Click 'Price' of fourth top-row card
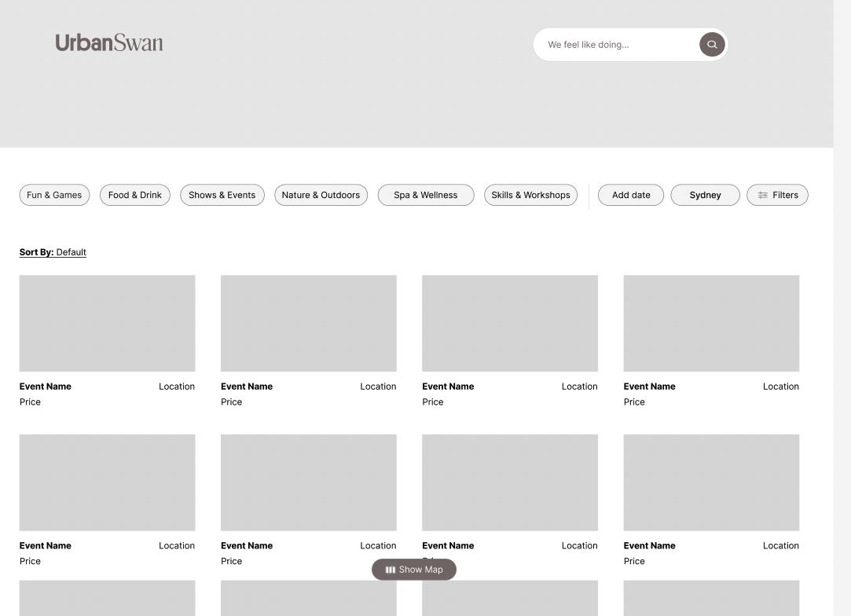 click(634, 402)
